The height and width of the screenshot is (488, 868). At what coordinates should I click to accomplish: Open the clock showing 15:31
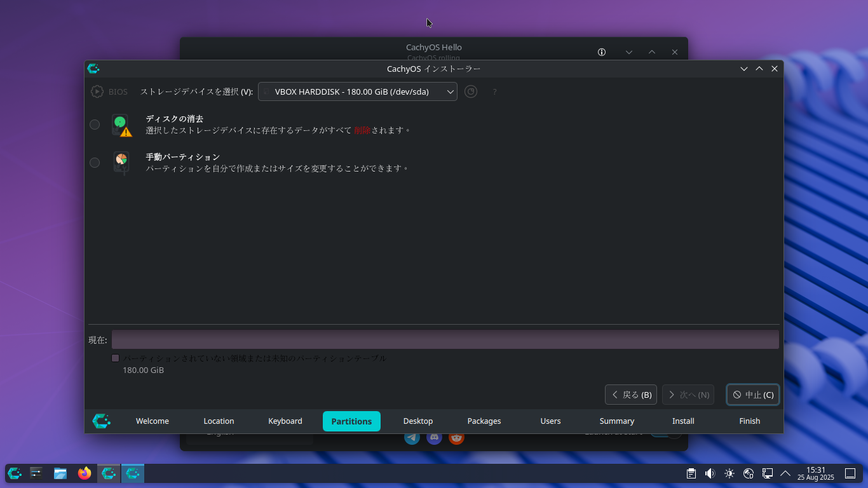pos(816,473)
